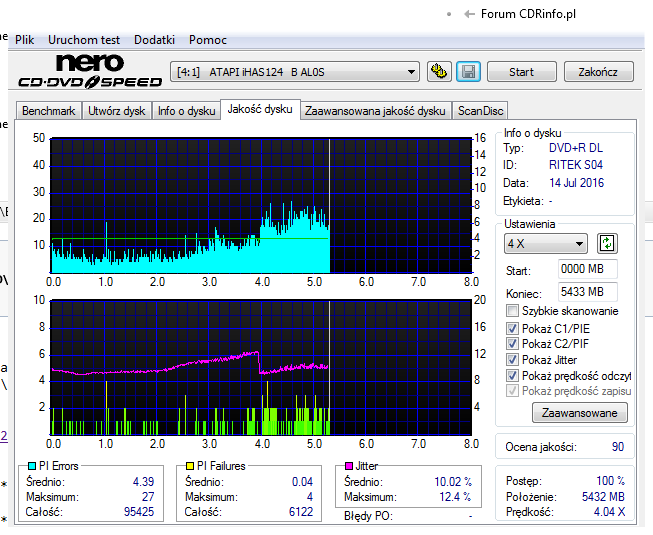The height and width of the screenshot is (535, 653).
Task: Click the Prędkość value 4.04 X
Action: point(609,512)
